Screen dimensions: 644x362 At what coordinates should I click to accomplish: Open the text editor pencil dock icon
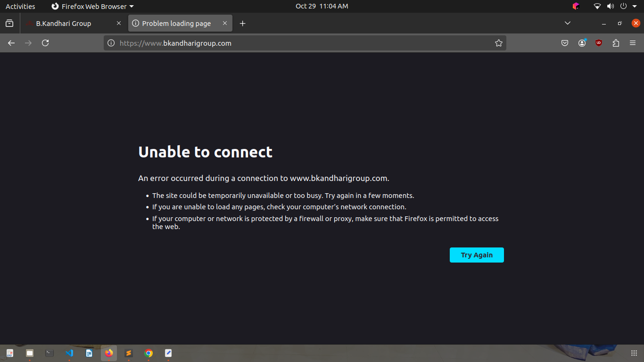click(168, 353)
